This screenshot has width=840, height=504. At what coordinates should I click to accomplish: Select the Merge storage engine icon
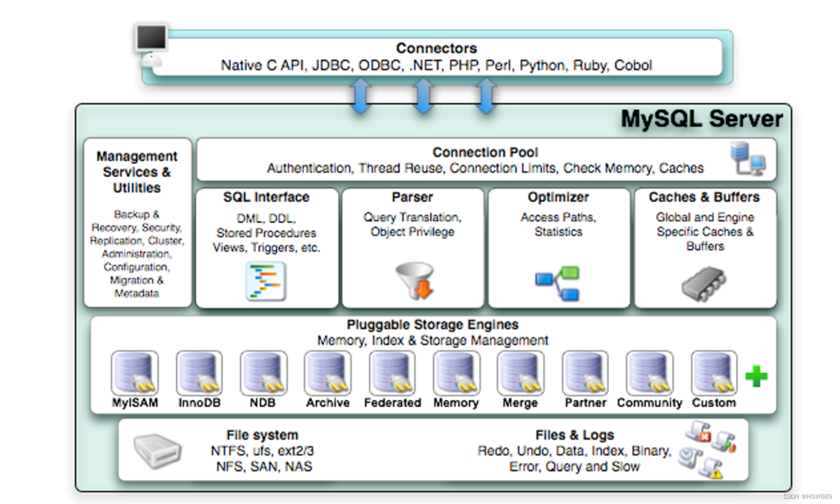pos(520,373)
